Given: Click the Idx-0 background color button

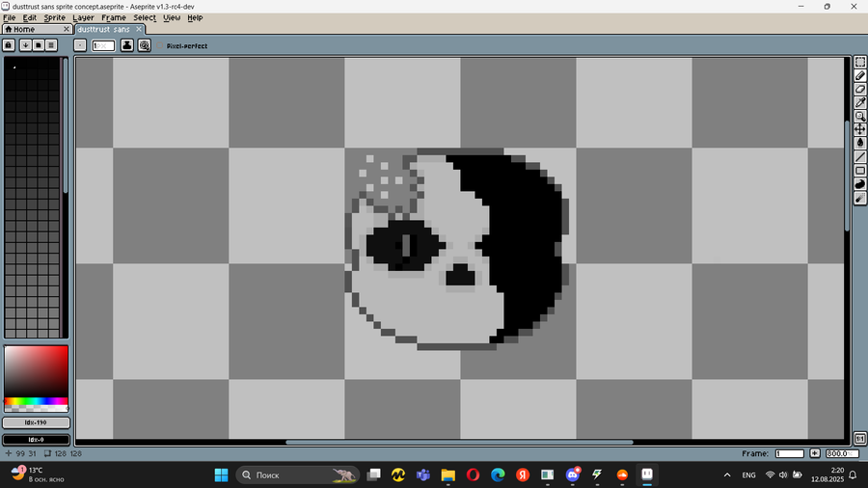Looking at the screenshot, I should [x=36, y=440].
